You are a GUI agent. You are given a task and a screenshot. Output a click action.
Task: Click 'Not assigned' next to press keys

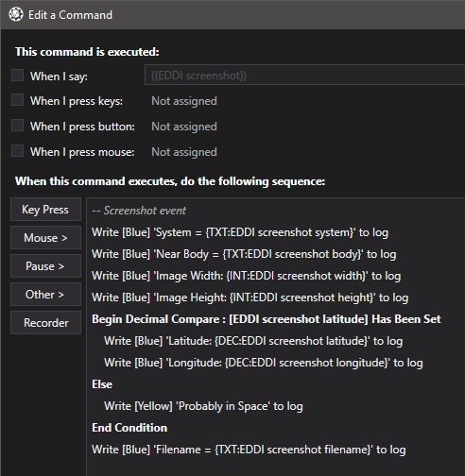click(184, 101)
